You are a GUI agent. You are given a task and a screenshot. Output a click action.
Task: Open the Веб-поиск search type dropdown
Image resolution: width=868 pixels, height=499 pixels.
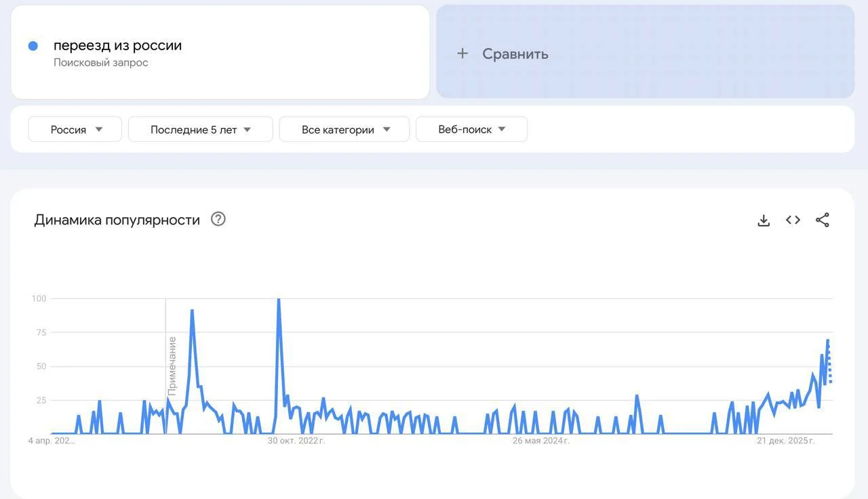pyautogui.click(x=471, y=129)
